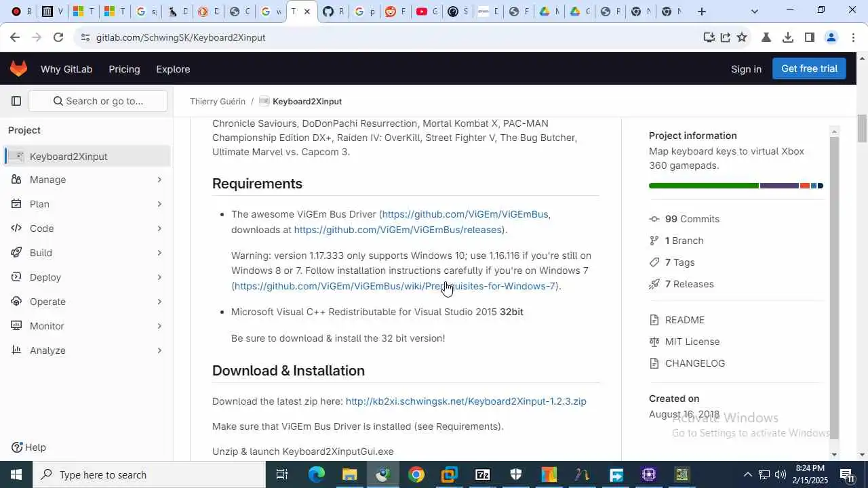Expand the Deploy section chevron
The image size is (868, 488).
[159, 277]
